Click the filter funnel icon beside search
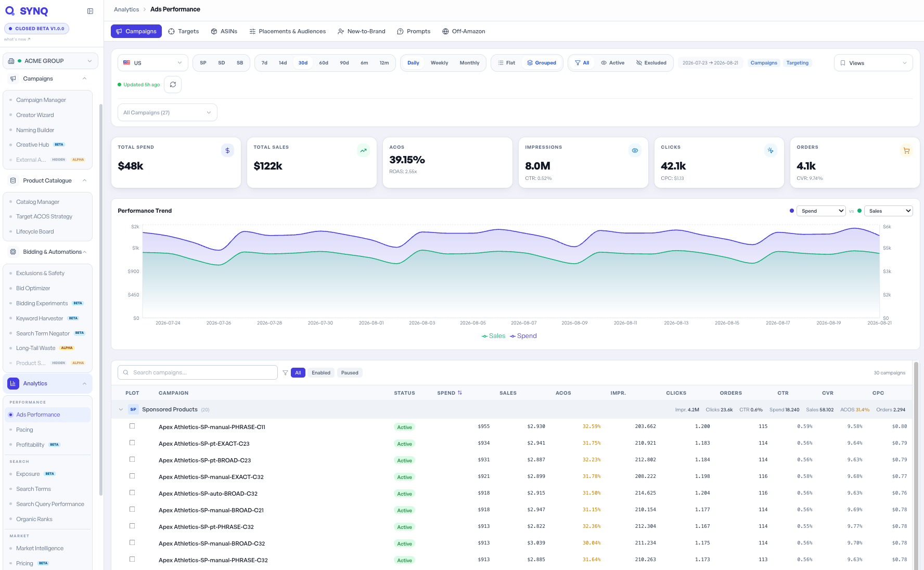The image size is (924, 570). [x=285, y=372]
